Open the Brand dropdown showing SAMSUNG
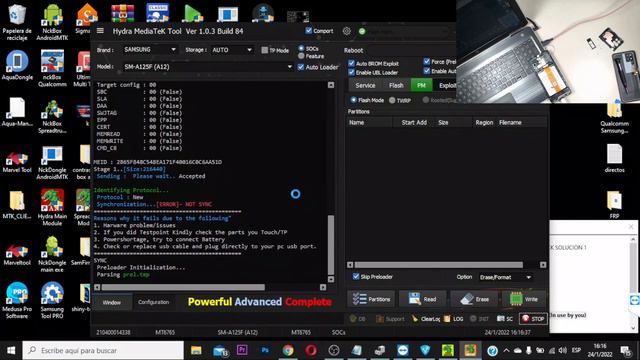The height and width of the screenshot is (360, 640). click(x=150, y=49)
